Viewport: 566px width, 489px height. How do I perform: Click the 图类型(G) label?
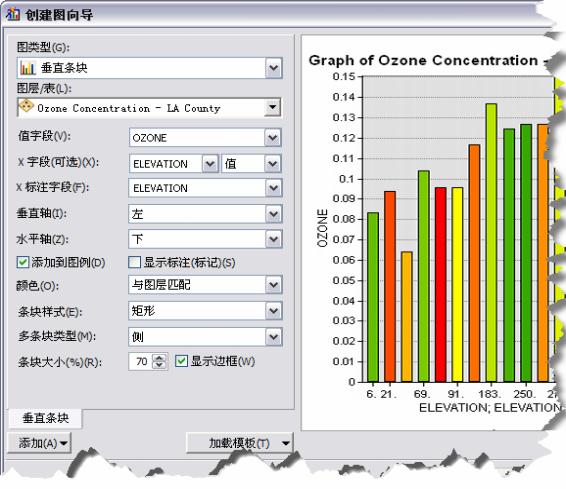[43, 47]
